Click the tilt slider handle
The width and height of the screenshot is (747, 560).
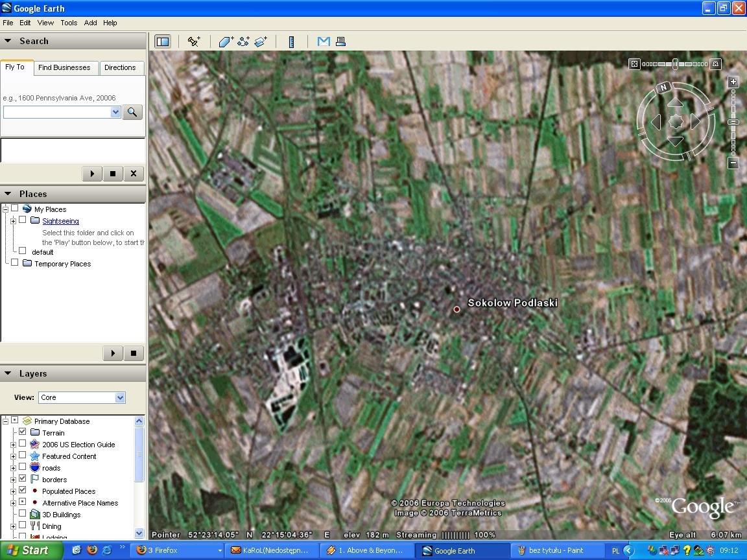675,64
